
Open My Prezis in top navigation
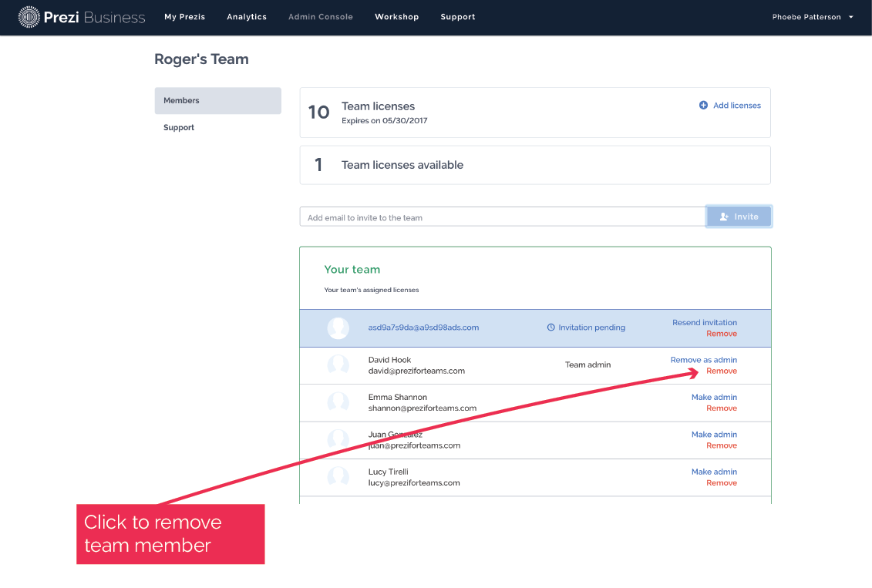pyautogui.click(x=184, y=17)
